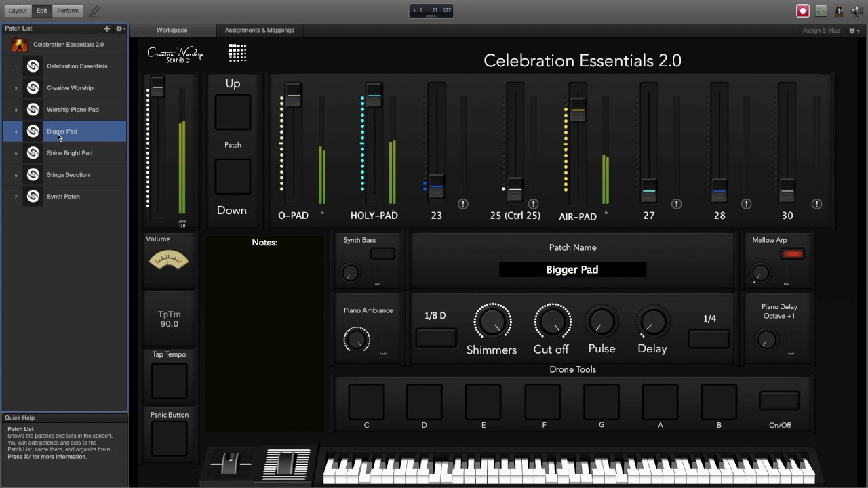Open the Assignments & Mappings tab

pos(260,30)
